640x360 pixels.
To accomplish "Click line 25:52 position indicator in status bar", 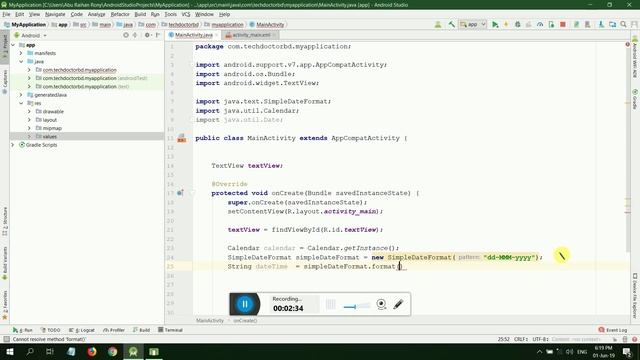I will coord(504,339).
